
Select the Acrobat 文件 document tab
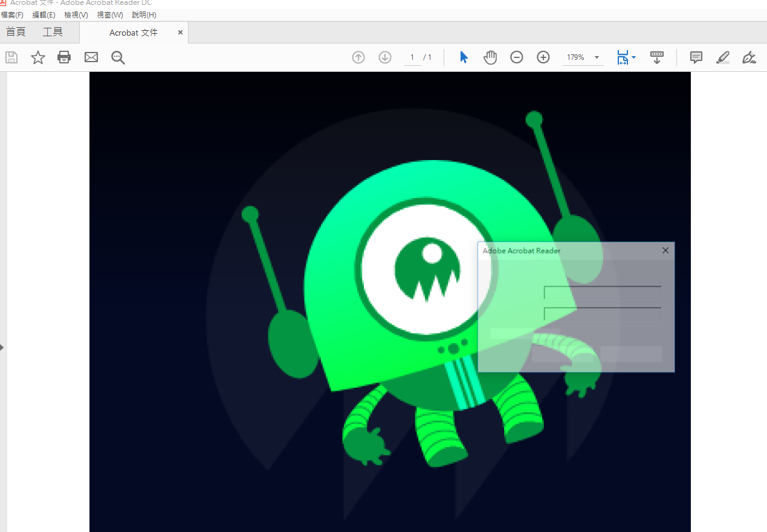[x=134, y=33]
